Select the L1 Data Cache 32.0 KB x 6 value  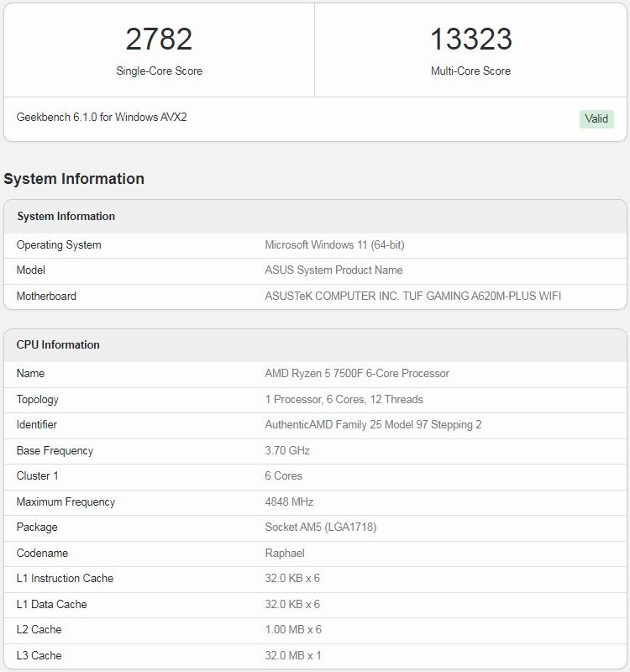tap(292, 604)
